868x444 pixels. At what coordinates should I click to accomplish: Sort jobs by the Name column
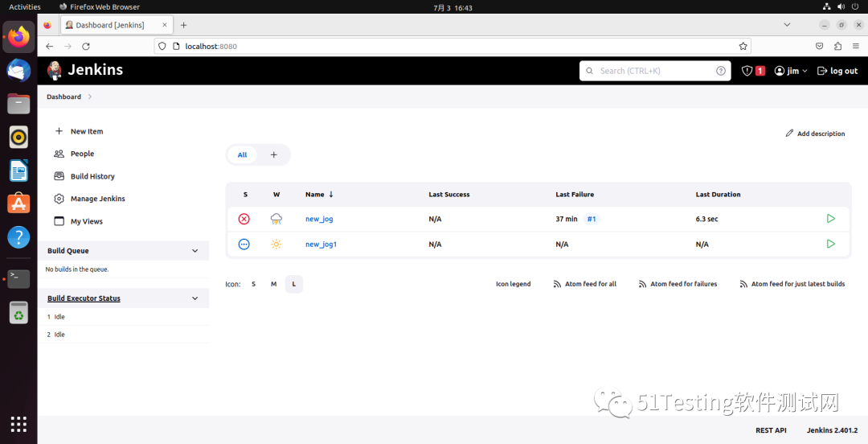(319, 194)
